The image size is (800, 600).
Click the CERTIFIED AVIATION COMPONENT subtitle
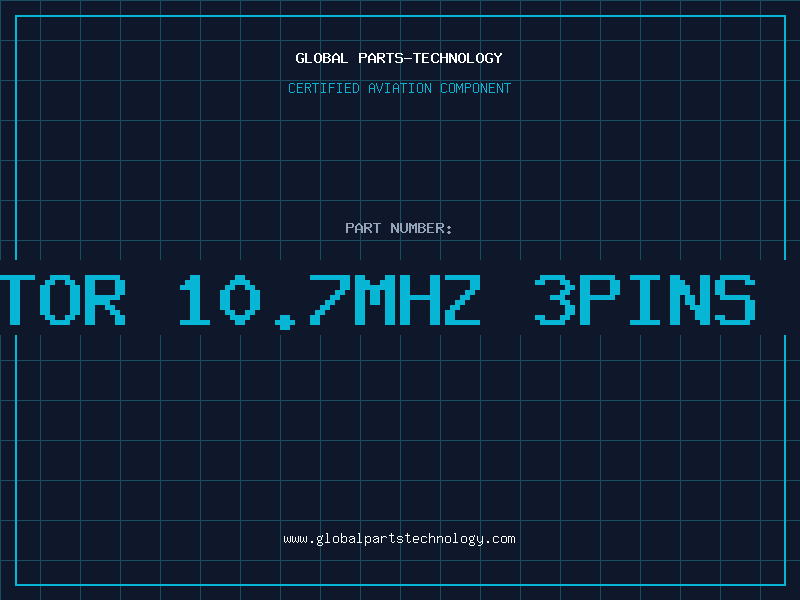tap(399, 88)
